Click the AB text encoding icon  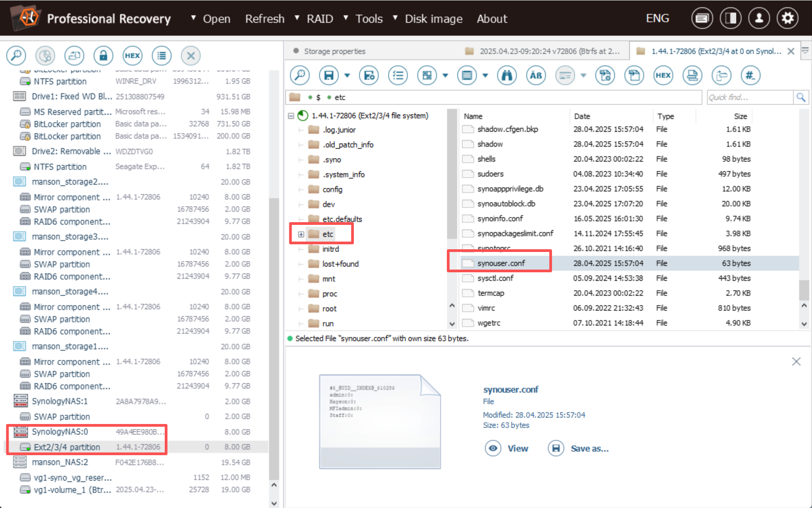coord(536,75)
